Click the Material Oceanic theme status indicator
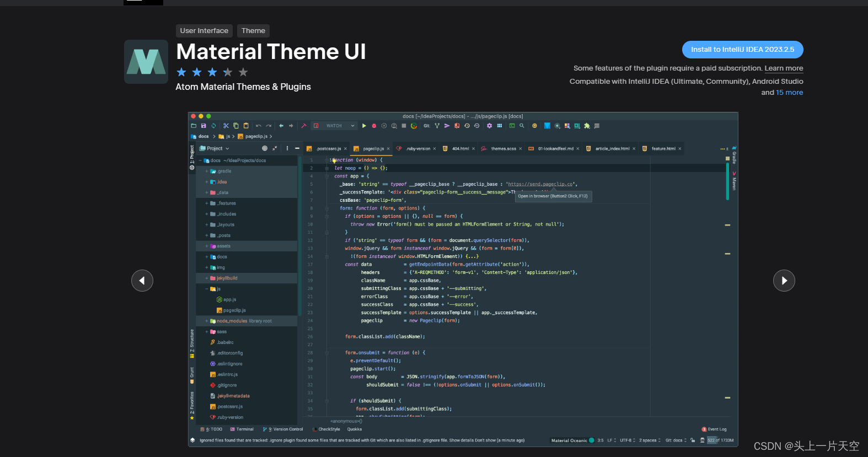868x457 pixels. [x=572, y=440]
